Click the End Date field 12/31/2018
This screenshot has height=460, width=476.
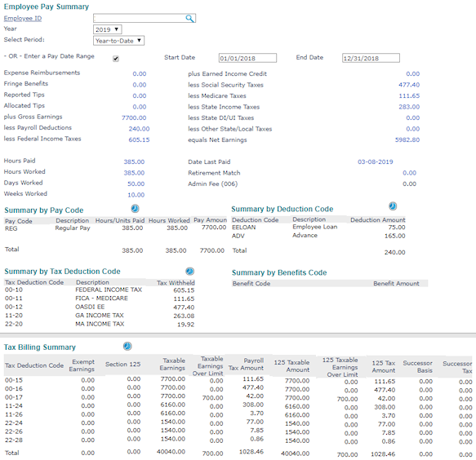371,58
